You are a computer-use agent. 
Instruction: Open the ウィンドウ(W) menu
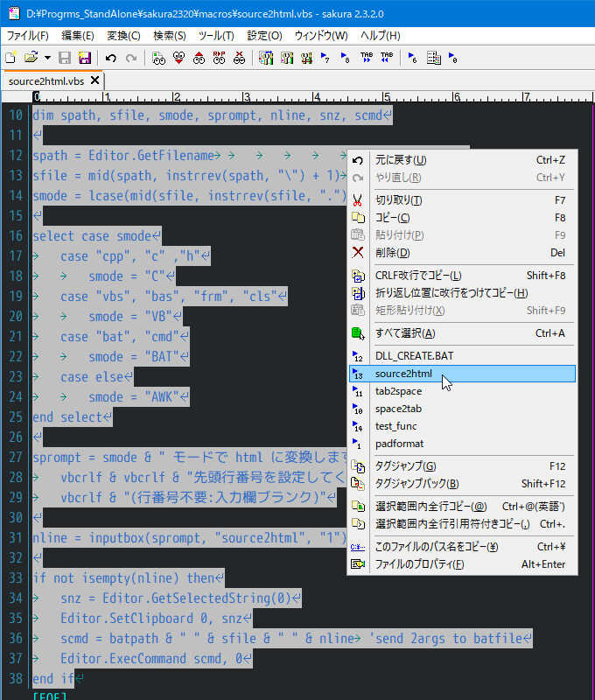[x=321, y=35]
